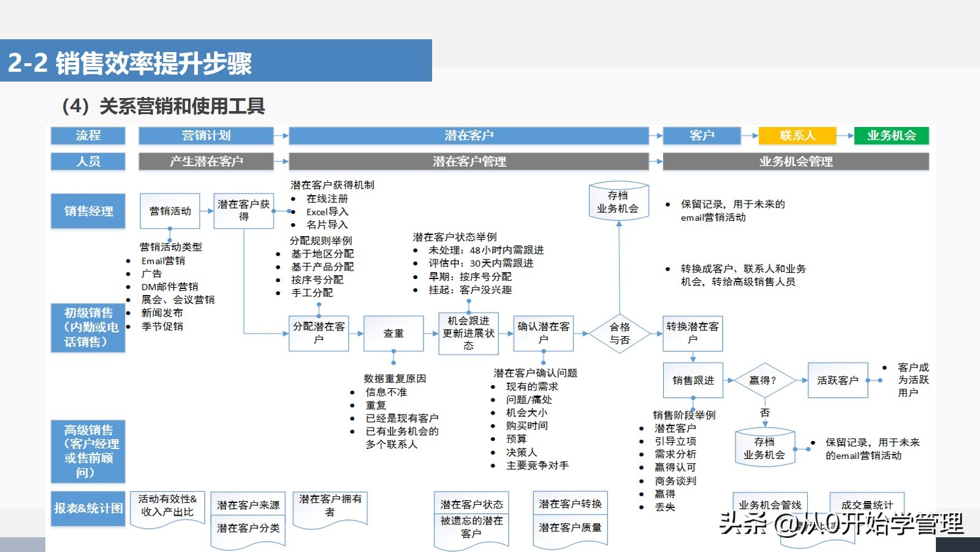
Task: Select the gray 潜在客户管理 bar
Action: coord(469,161)
